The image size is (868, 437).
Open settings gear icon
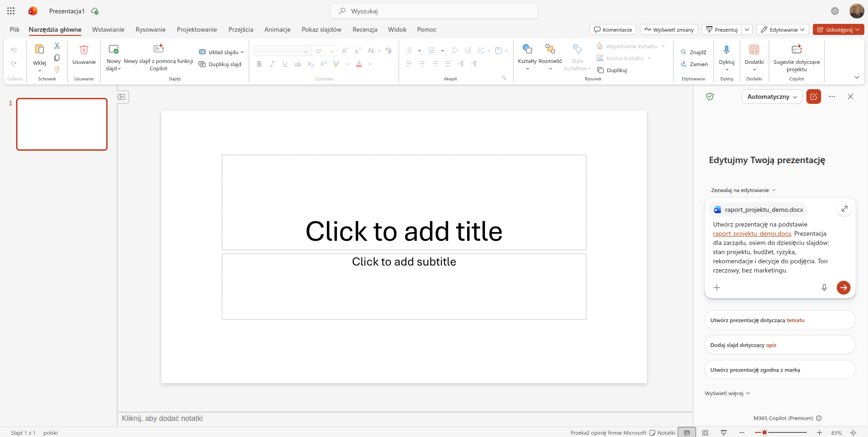(835, 11)
